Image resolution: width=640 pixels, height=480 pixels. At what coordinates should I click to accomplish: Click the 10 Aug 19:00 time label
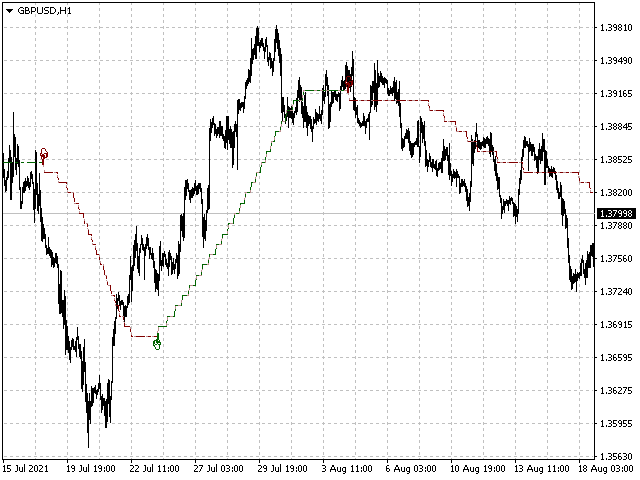pos(478,469)
